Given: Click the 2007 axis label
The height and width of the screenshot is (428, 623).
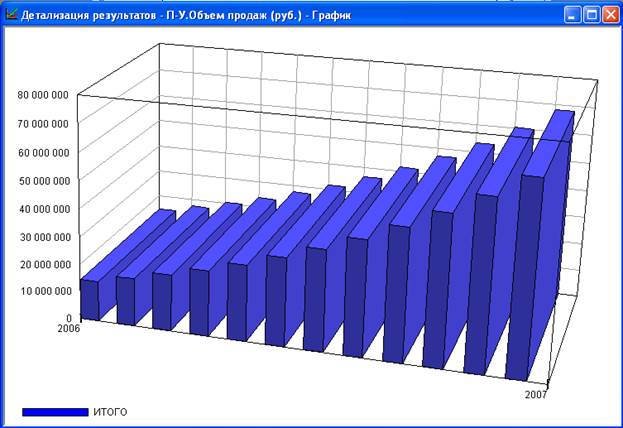Looking at the screenshot, I should pos(536,394).
